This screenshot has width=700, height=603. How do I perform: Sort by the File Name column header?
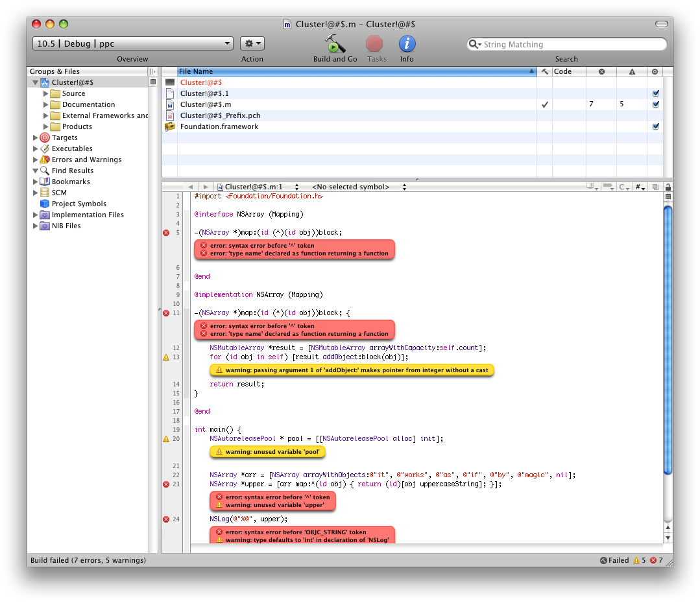click(x=357, y=71)
